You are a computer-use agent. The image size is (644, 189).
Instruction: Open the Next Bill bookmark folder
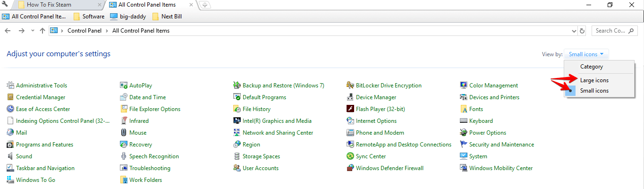tap(167, 16)
